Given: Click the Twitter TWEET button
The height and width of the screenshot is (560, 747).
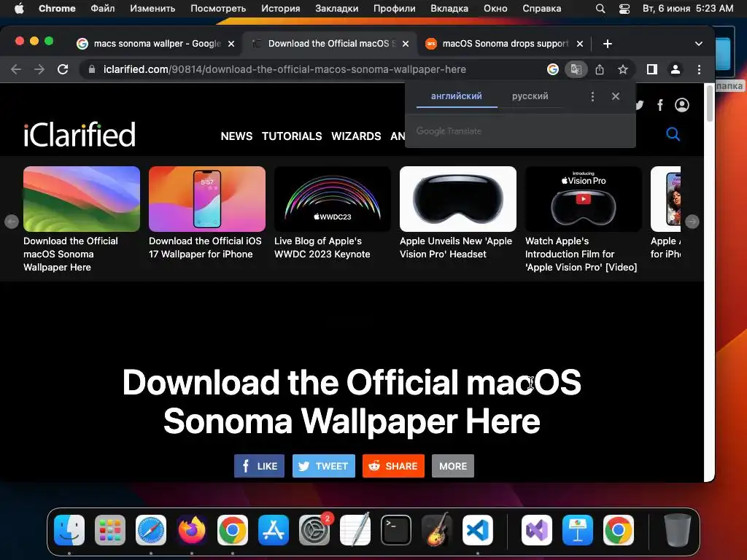Looking at the screenshot, I should click(323, 466).
